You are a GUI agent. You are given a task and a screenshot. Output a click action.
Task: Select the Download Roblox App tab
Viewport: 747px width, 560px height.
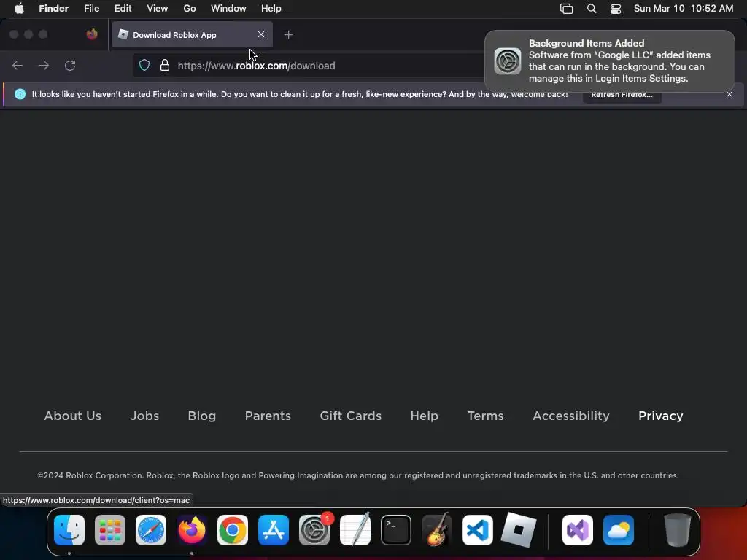pyautogui.click(x=192, y=35)
